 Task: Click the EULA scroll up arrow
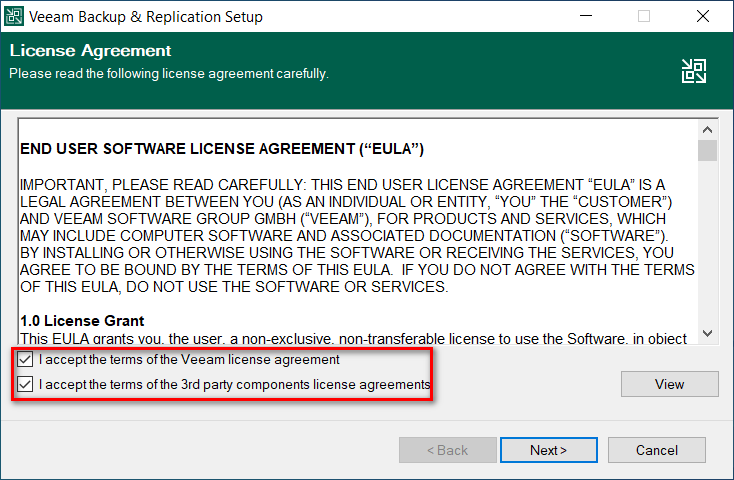(707, 130)
